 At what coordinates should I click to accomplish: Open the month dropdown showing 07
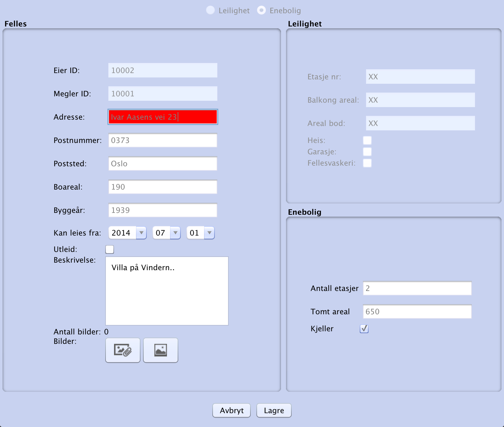(x=167, y=233)
